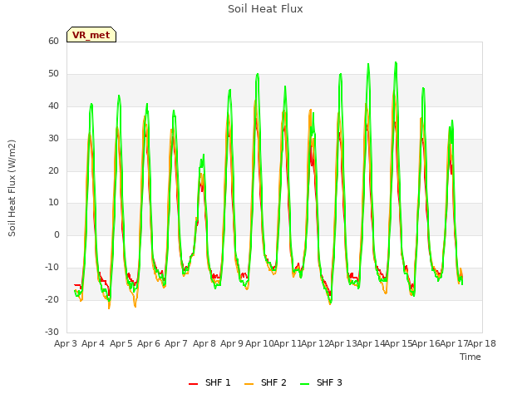The width and height of the screenshot is (532, 399).
Task: Click the 30 y-axis tick label
Action: [53, 139]
